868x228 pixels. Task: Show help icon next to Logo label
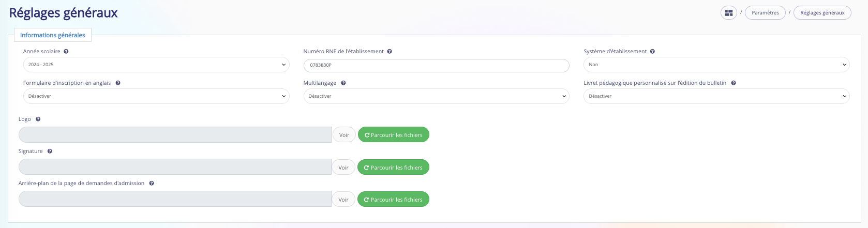(x=38, y=119)
